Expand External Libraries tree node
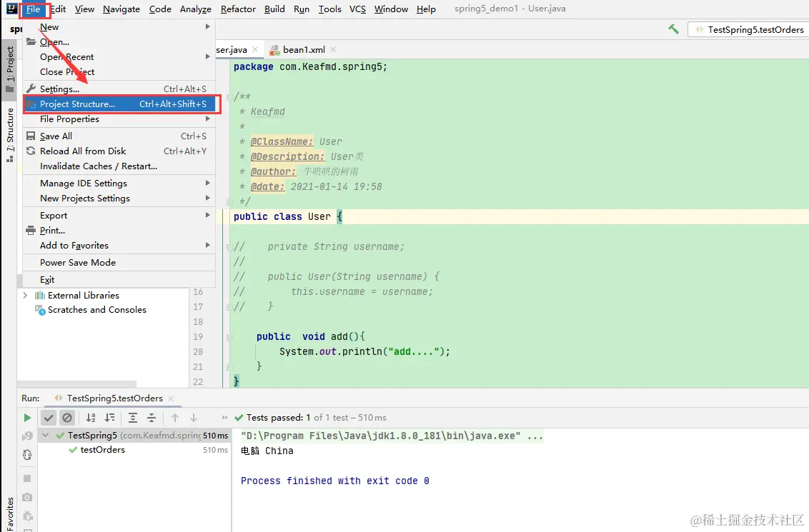809x532 pixels. [25, 296]
